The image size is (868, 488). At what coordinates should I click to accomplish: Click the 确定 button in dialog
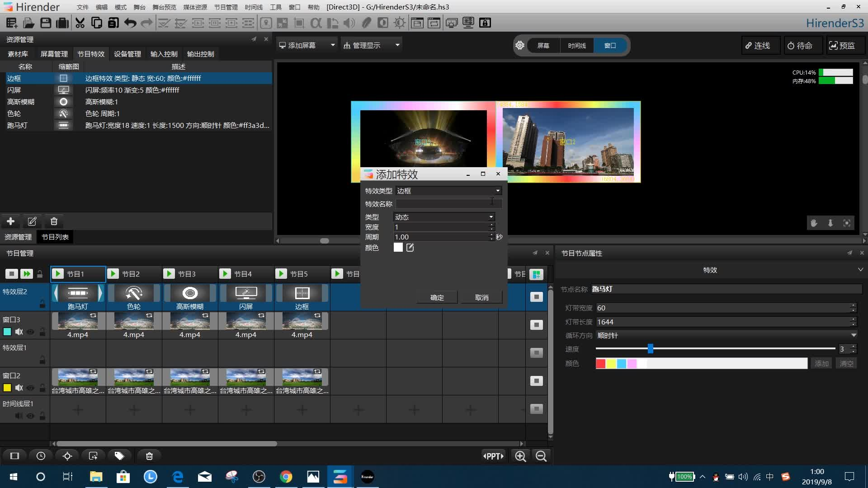[437, 297]
